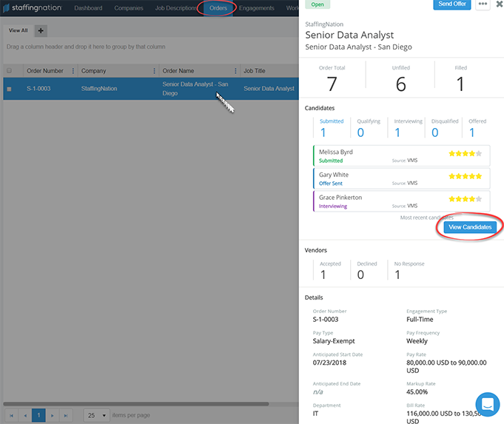
Task: Close the order details panel
Action: pyautogui.click(x=499, y=4)
